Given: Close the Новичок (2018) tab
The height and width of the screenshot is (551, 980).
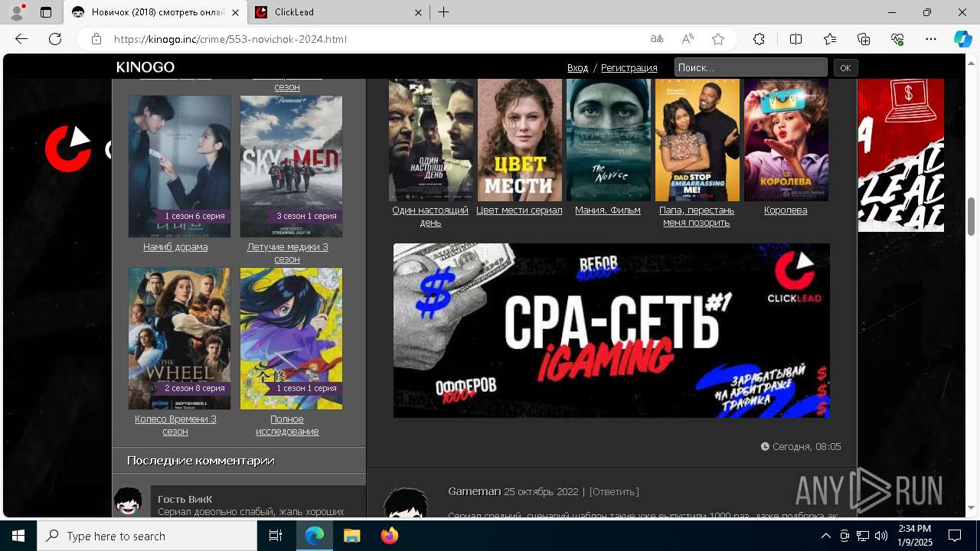Looking at the screenshot, I should pos(235,12).
